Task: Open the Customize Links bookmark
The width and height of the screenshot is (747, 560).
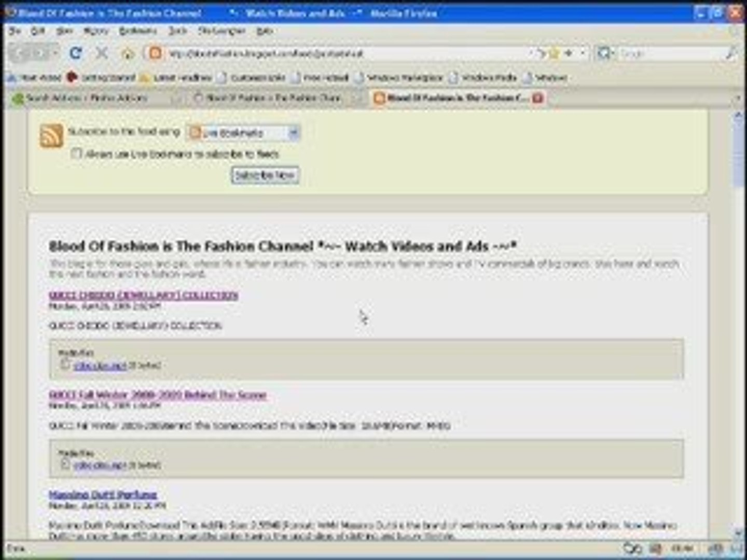Action: (252, 78)
